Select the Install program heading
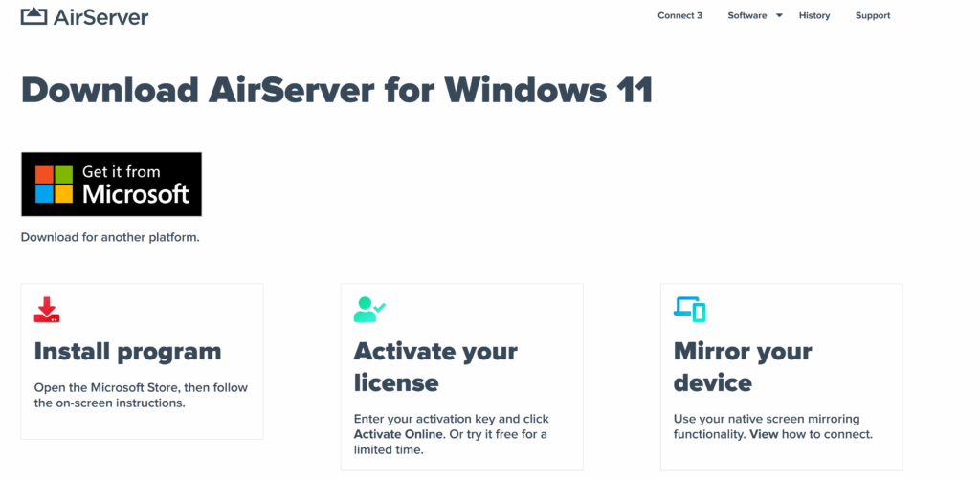Screen dimensions: 980x479 pos(127,352)
